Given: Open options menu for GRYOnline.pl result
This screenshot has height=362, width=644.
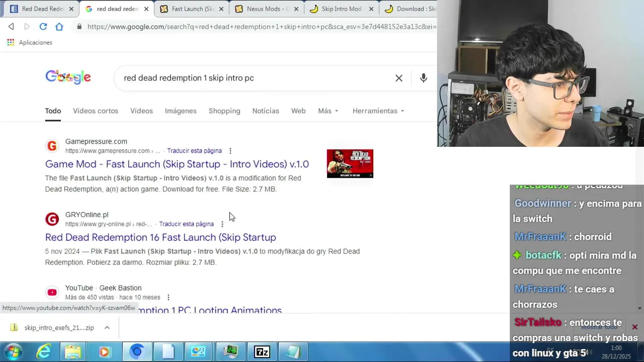Looking at the screenshot, I should click(x=222, y=224).
